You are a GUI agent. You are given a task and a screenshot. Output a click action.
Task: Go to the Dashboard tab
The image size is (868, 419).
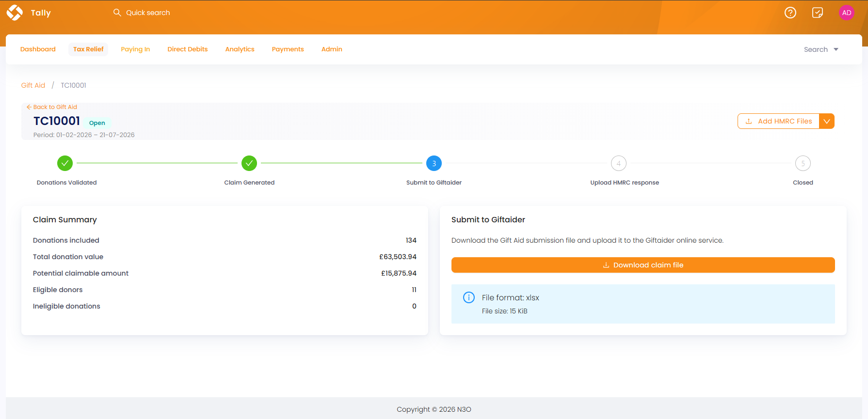pos(38,49)
